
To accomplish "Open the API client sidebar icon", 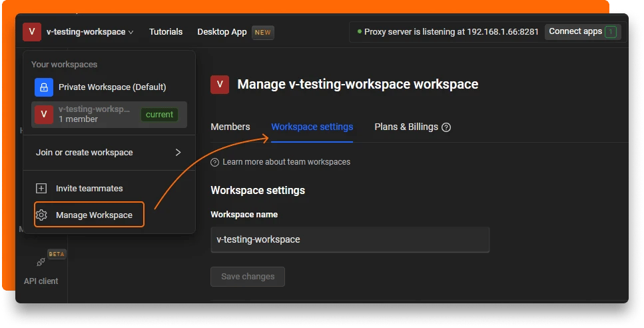I will point(41,263).
